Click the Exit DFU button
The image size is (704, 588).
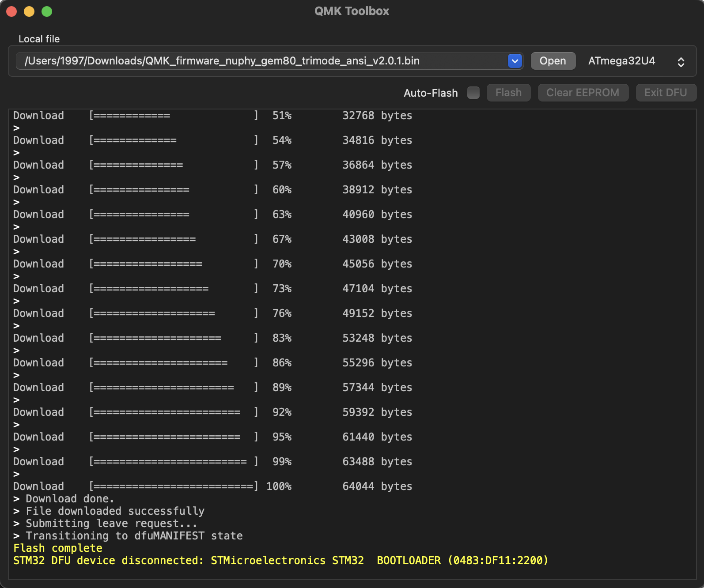(x=666, y=93)
